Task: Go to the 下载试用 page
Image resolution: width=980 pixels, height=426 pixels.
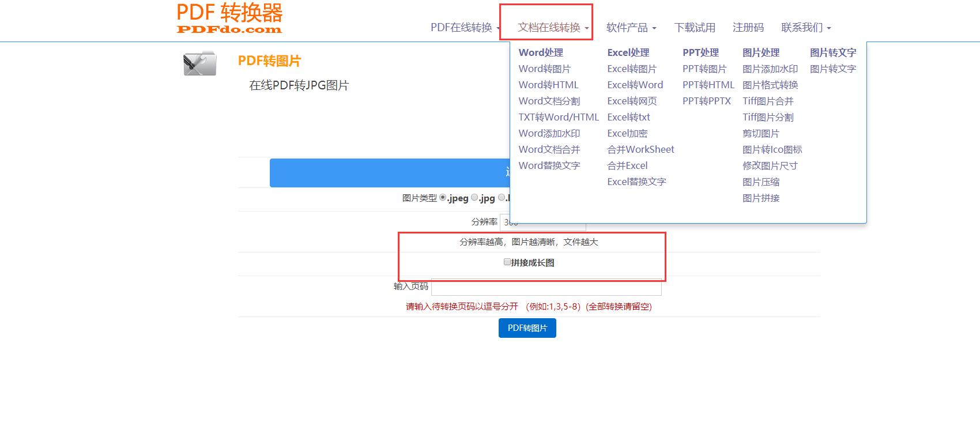Action: pyautogui.click(x=695, y=28)
